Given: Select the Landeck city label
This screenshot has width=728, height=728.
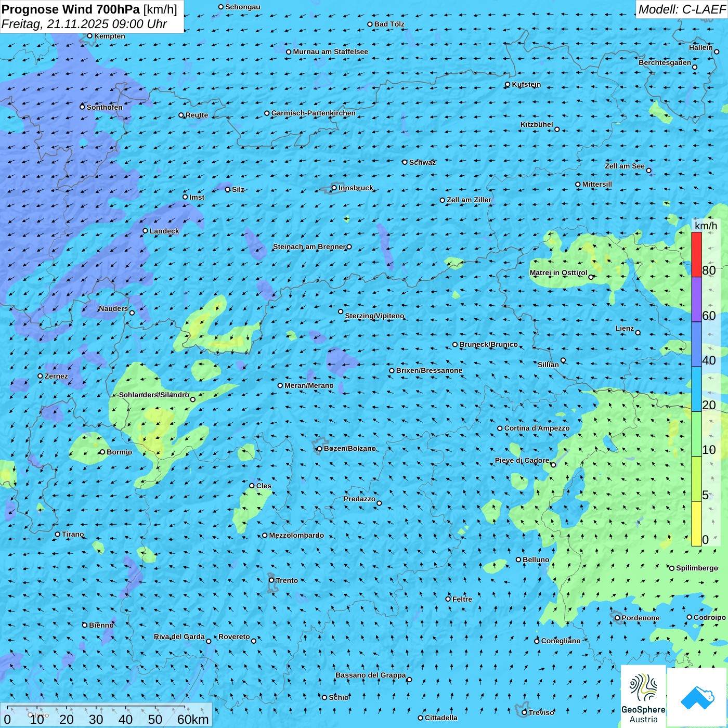Looking at the screenshot, I should [164, 231].
